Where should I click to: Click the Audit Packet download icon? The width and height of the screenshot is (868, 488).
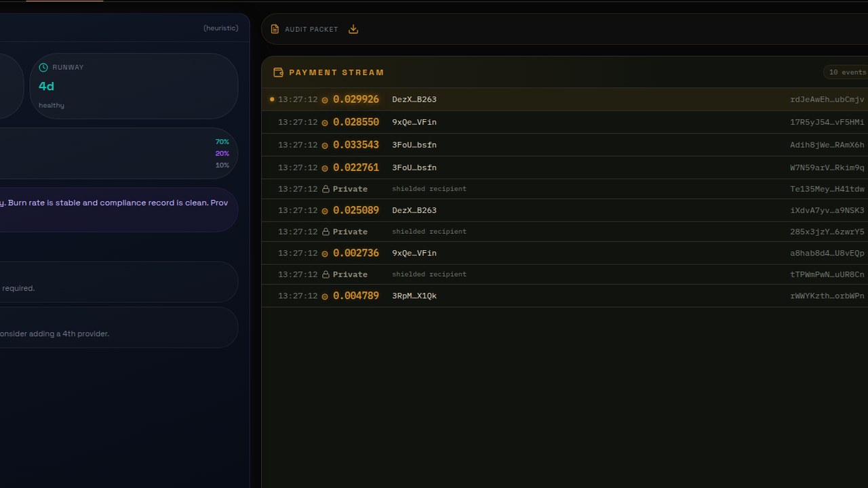click(353, 29)
